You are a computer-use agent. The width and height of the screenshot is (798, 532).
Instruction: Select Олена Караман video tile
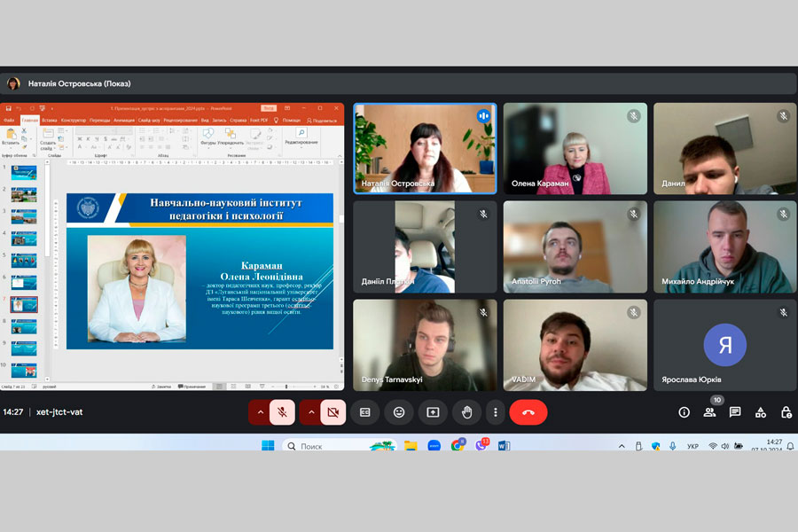575,149
